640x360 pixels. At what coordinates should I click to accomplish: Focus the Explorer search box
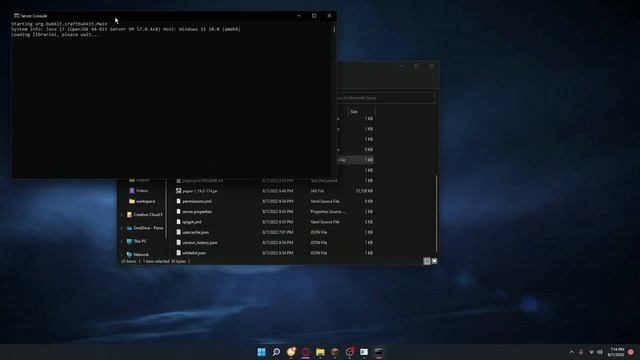pos(385,98)
